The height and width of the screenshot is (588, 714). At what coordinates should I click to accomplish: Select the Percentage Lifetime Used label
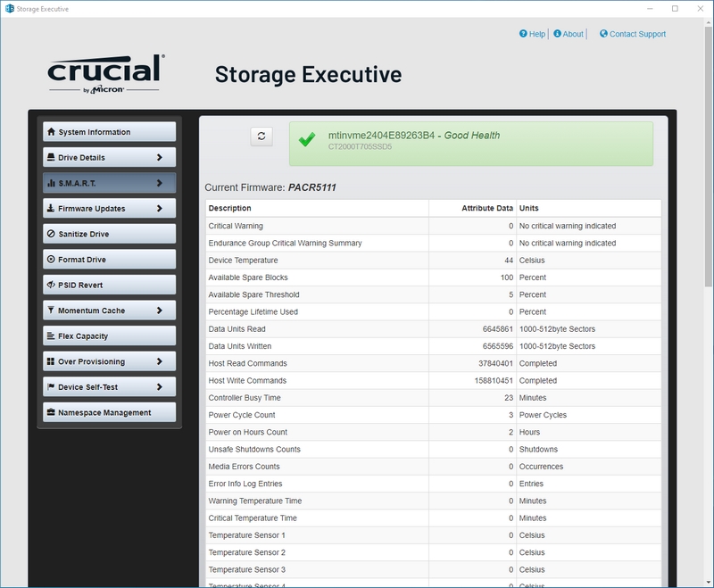coord(253,311)
